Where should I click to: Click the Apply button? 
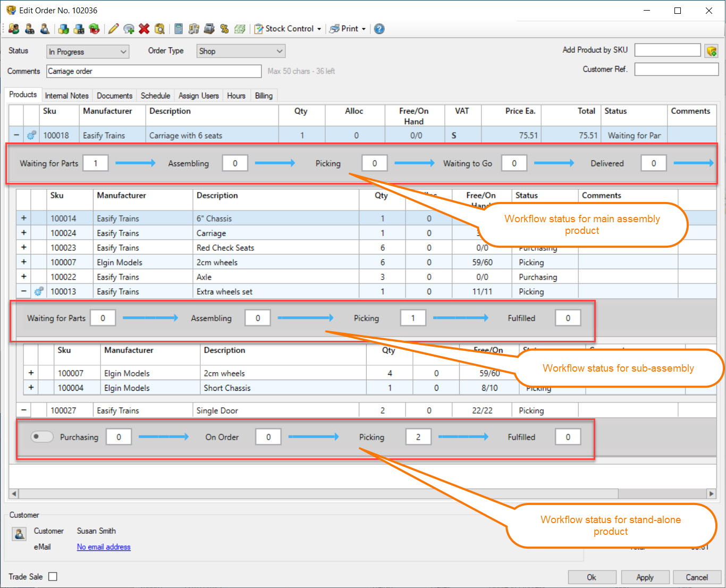pos(645,577)
